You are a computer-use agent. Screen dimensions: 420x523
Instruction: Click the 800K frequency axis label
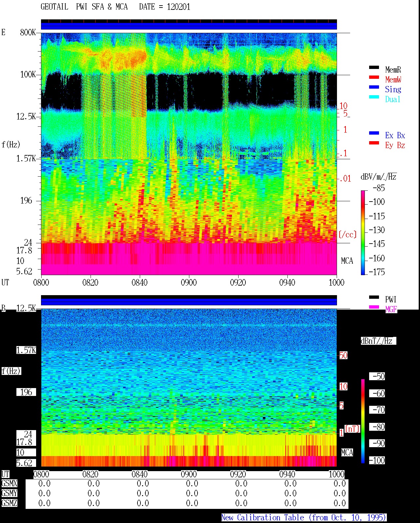point(28,33)
